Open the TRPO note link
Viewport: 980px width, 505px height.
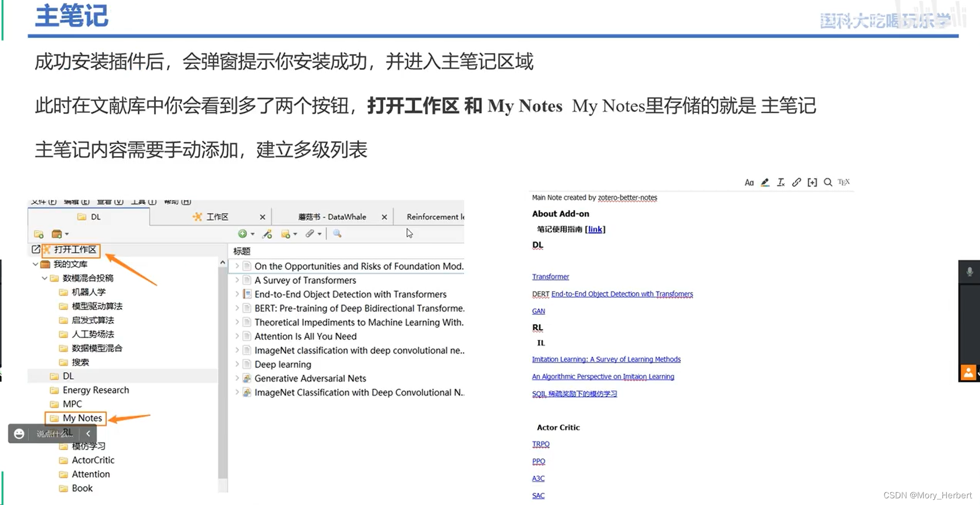pos(541,444)
